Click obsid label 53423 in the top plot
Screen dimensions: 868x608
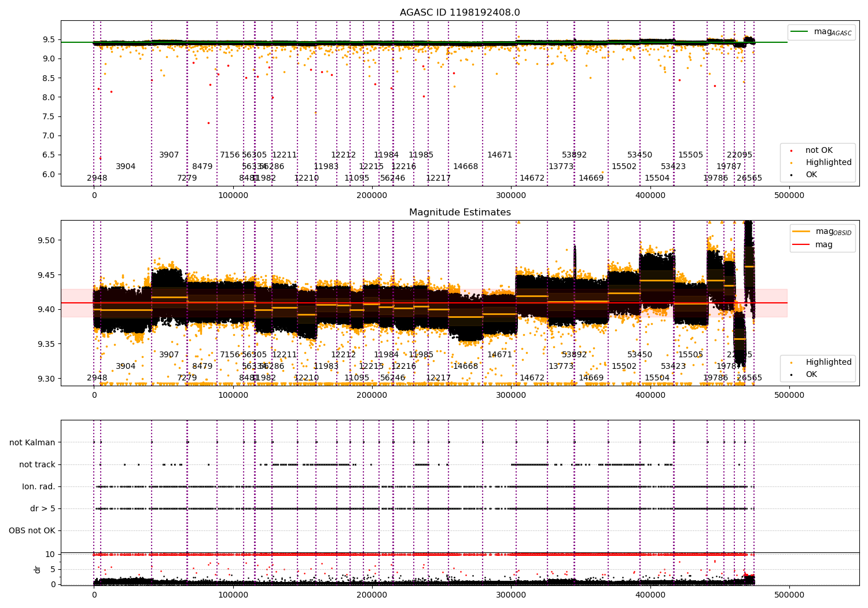[x=674, y=166]
